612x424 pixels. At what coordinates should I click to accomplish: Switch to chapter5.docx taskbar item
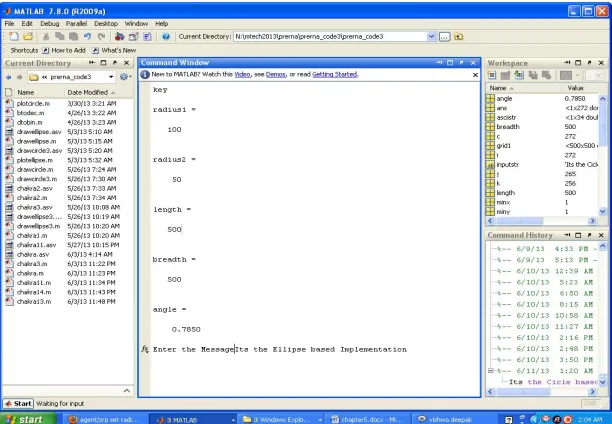[x=365, y=419]
